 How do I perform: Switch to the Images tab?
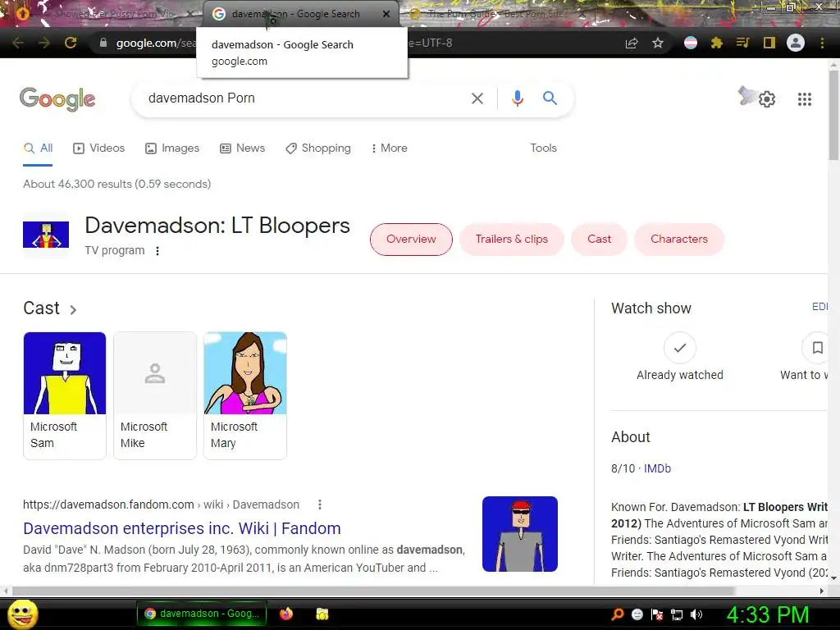(x=172, y=148)
